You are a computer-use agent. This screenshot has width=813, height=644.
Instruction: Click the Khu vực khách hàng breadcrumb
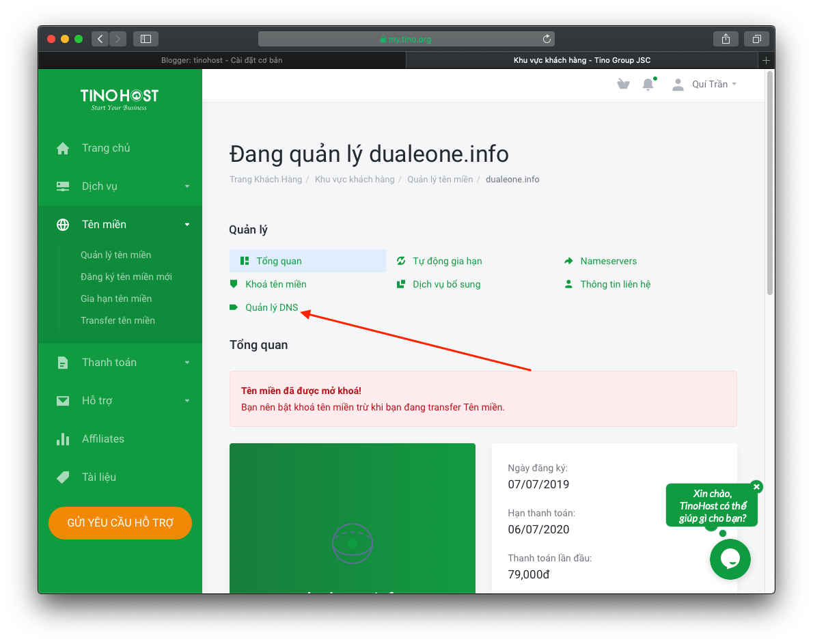tap(355, 179)
